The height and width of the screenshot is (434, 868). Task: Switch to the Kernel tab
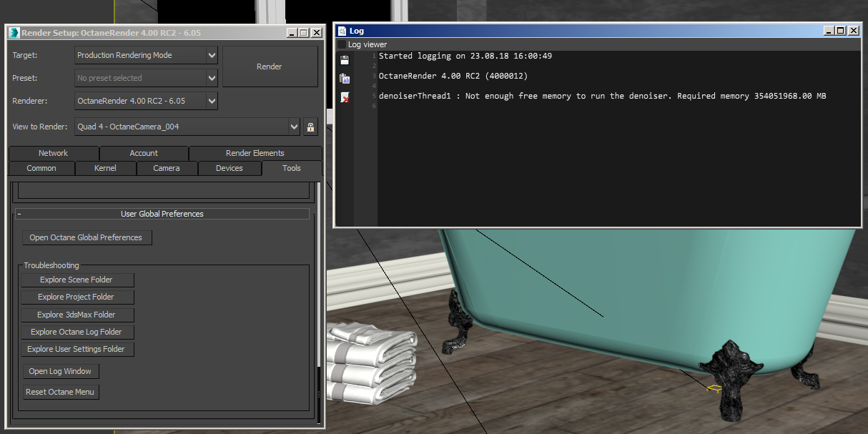click(x=105, y=168)
